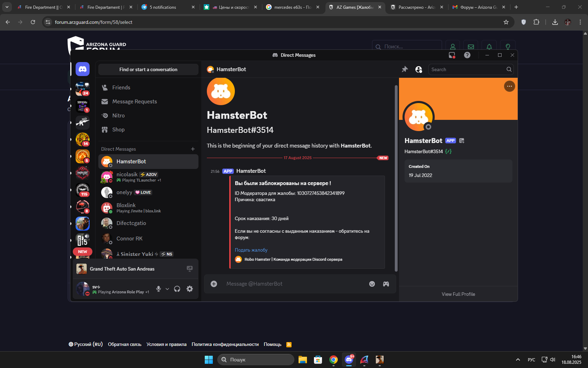588x368 pixels.
Task: Open Chrome tab search dropdown arrow
Action: coord(7,7)
